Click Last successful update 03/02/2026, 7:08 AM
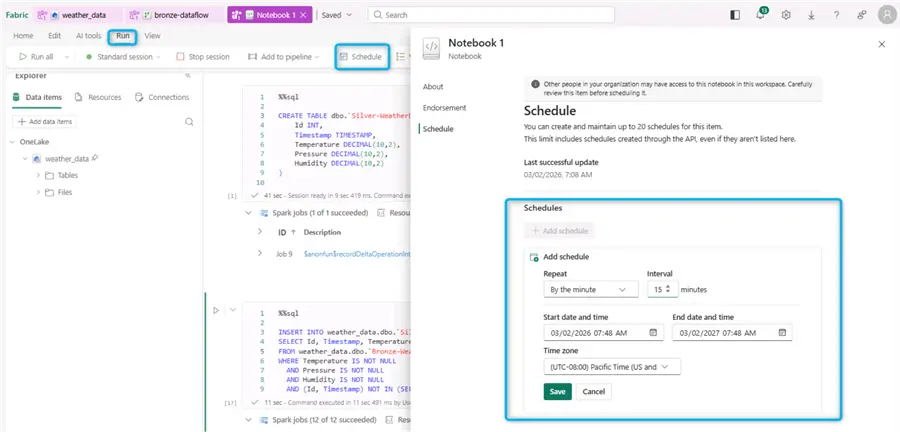 558,174
